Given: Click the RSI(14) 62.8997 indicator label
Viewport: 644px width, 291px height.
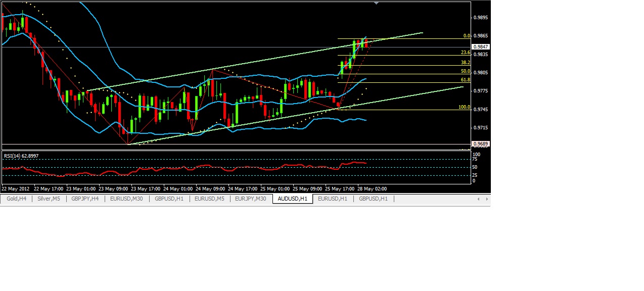Looking at the screenshot, I should tap(21, 156).
